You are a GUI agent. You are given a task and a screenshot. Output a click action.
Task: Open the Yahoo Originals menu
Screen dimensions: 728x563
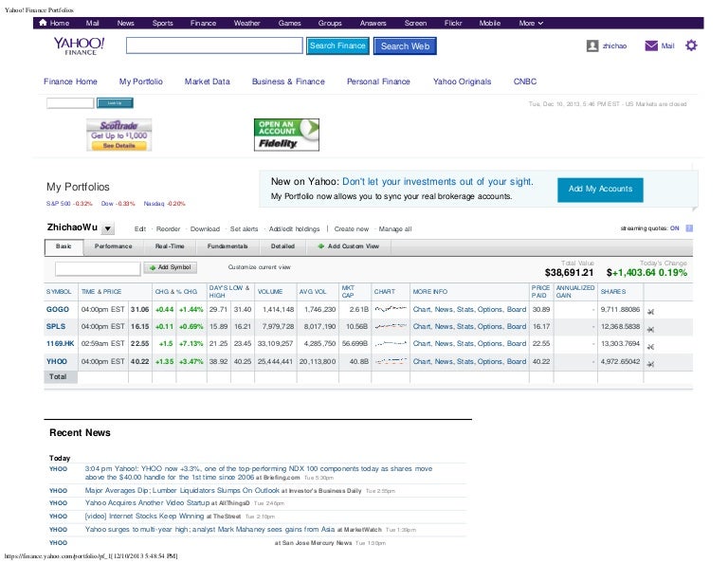click(x=462, y=82)
